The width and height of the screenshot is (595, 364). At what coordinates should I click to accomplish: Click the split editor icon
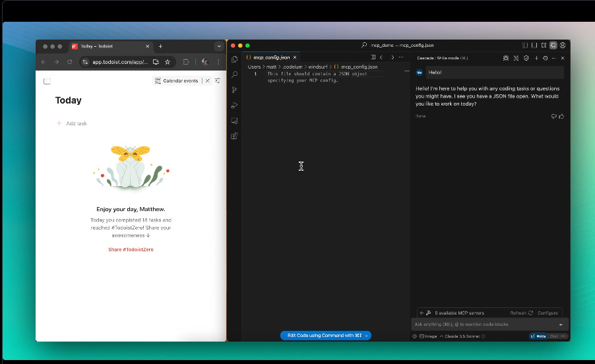pos(373,57)
